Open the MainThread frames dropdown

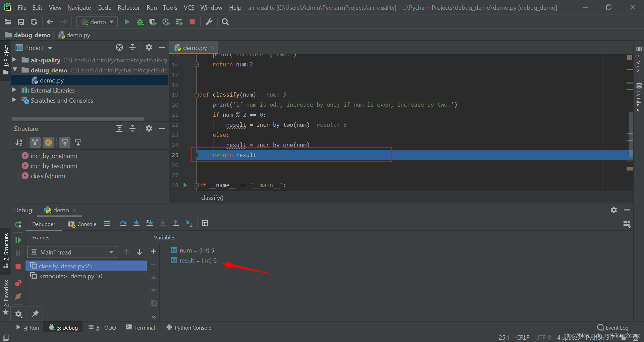[72, 252]
